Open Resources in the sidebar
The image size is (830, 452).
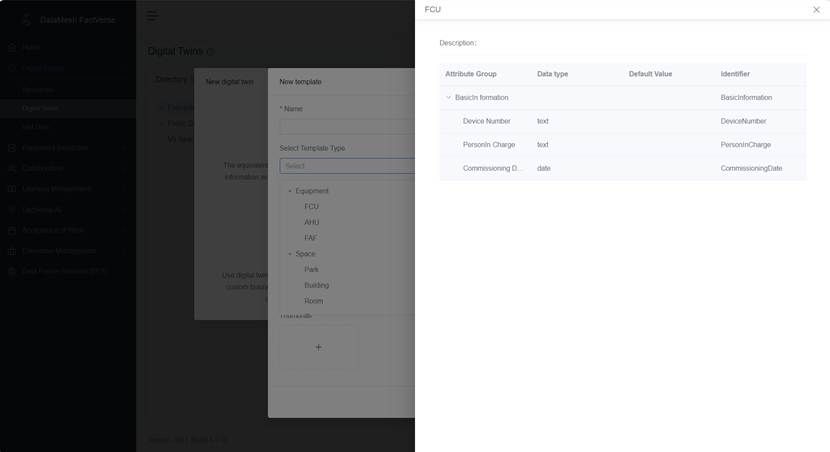point(38,89)
